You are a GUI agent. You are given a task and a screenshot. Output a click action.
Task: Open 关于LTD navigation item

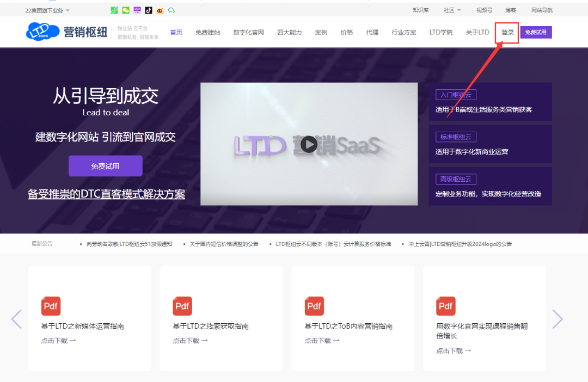pos(477,32)
